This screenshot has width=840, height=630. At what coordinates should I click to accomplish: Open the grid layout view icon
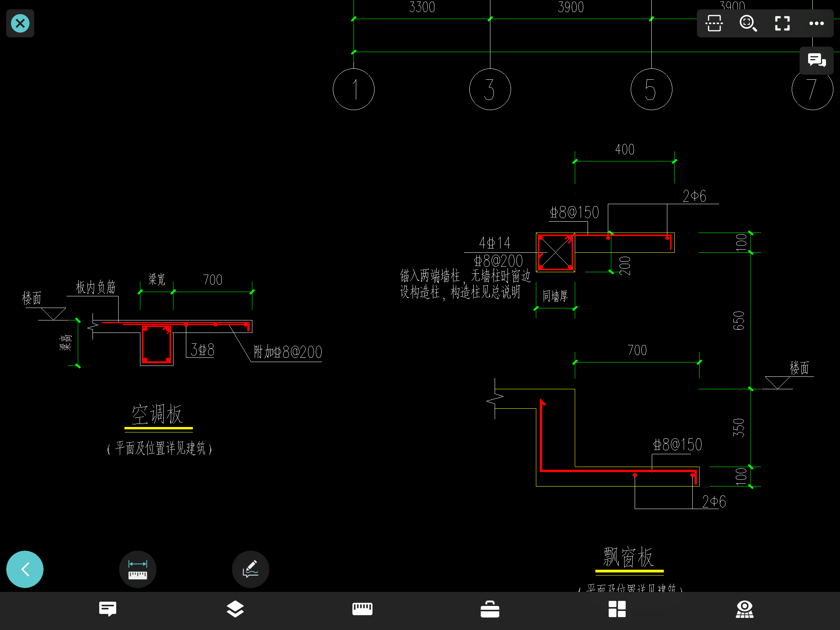[x=617, y=609]
